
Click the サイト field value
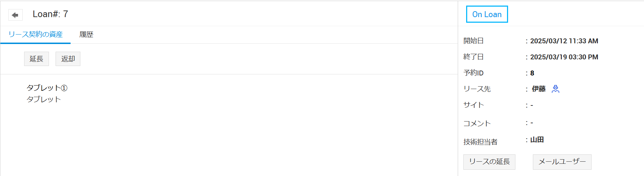[x=532, y=105]
